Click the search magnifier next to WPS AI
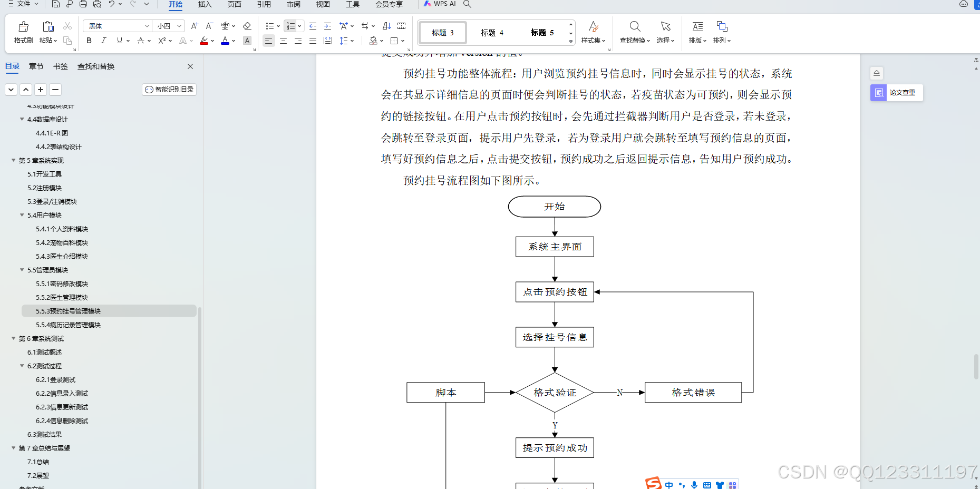Screen dimensions: 980x489 click(x=467, y=4)
